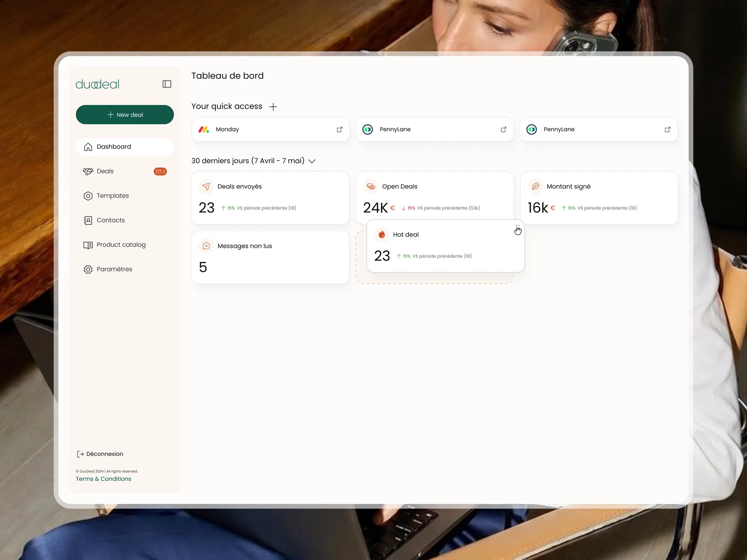Select the Monday quick access card

[271, 129]
